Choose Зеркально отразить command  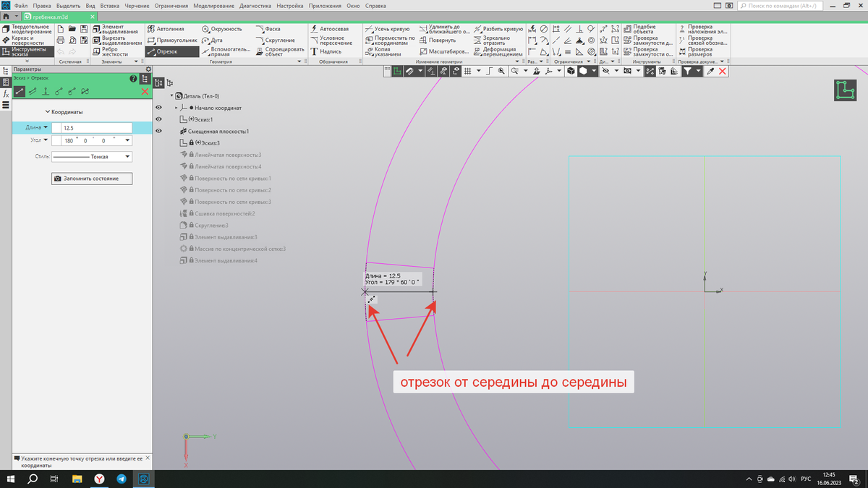[491, 40]
